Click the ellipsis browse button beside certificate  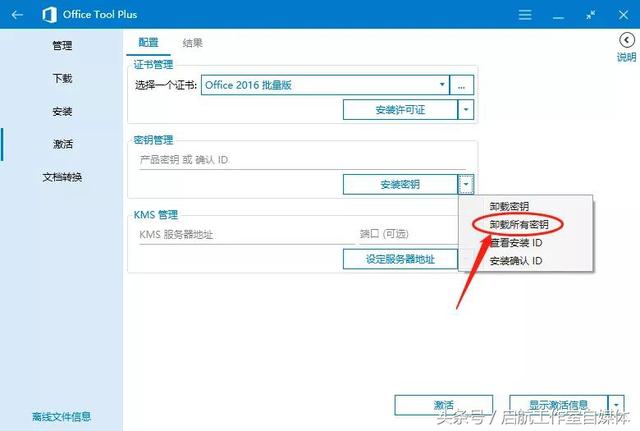(462, 85)
